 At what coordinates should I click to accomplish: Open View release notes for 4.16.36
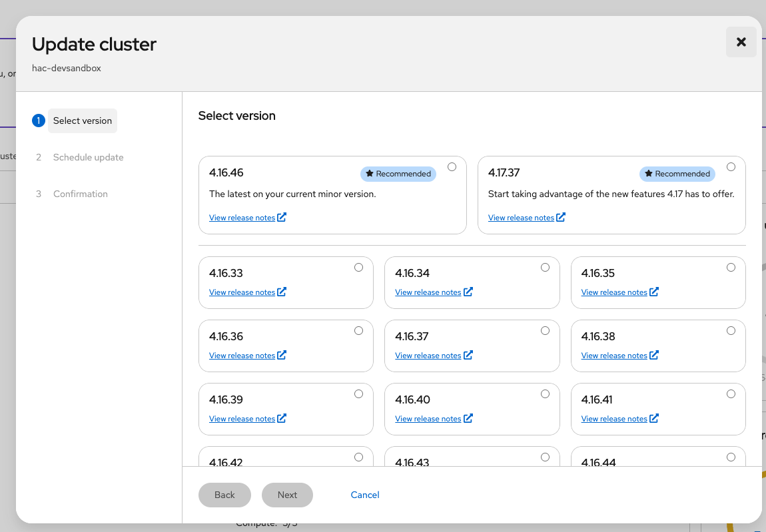pos(242,356)
